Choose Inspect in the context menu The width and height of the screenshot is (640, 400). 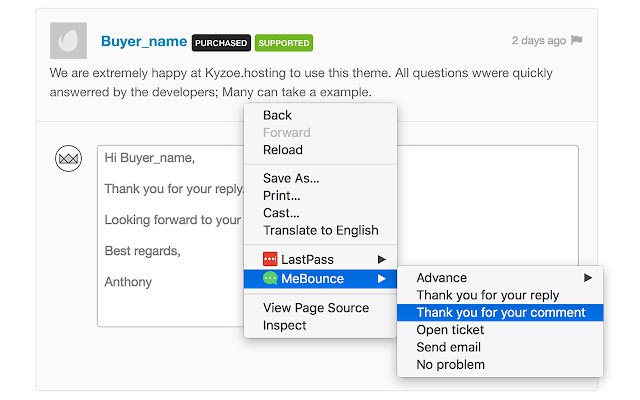coord(320,325)
